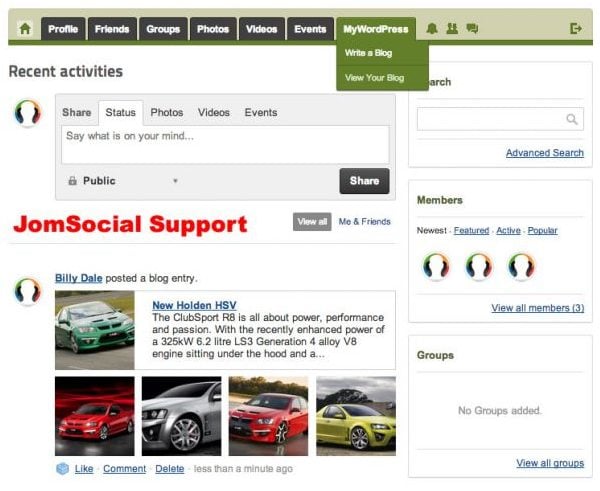Click the first member avatar in Members
This screenshot has width=600, height=491.
click(436, 266)
